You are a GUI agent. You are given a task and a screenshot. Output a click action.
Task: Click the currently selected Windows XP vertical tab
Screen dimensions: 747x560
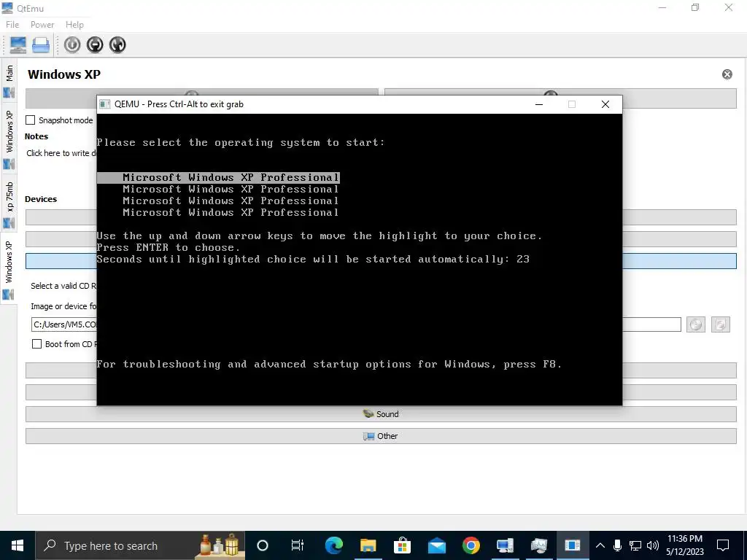(9, 269)
